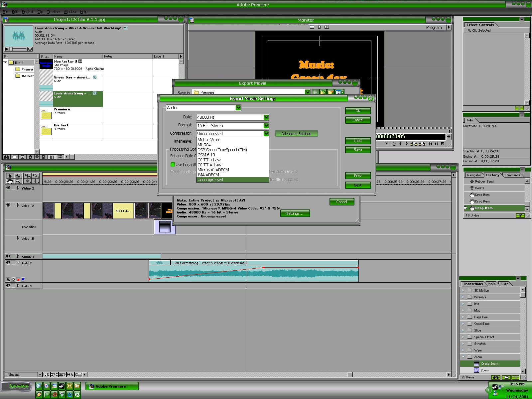Viewport: 532px width, 399px height.
Task: Select the In Point tool
Action: click(x=36, y=181)
